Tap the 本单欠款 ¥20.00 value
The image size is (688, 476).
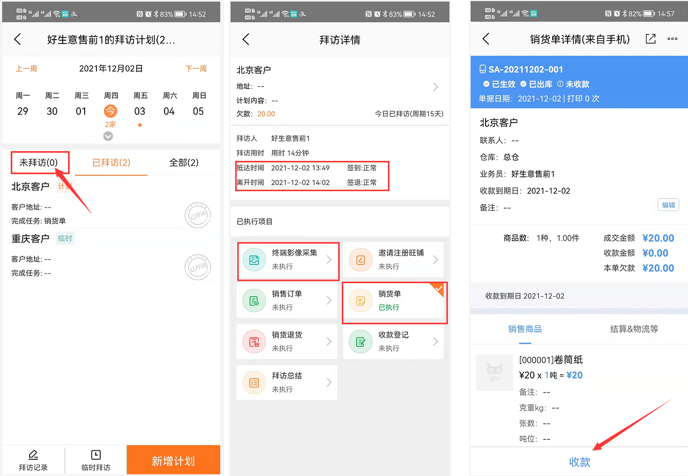(658, 268)
